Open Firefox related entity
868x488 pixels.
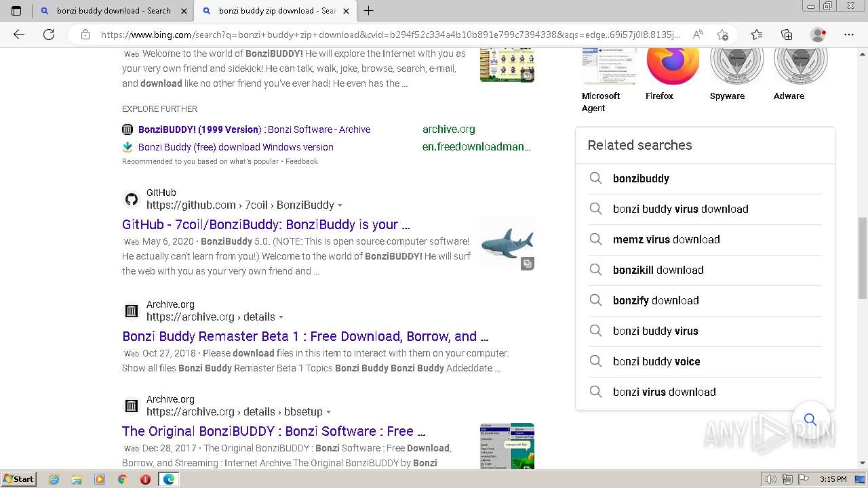pyautogui.click(x=673, y=75)
